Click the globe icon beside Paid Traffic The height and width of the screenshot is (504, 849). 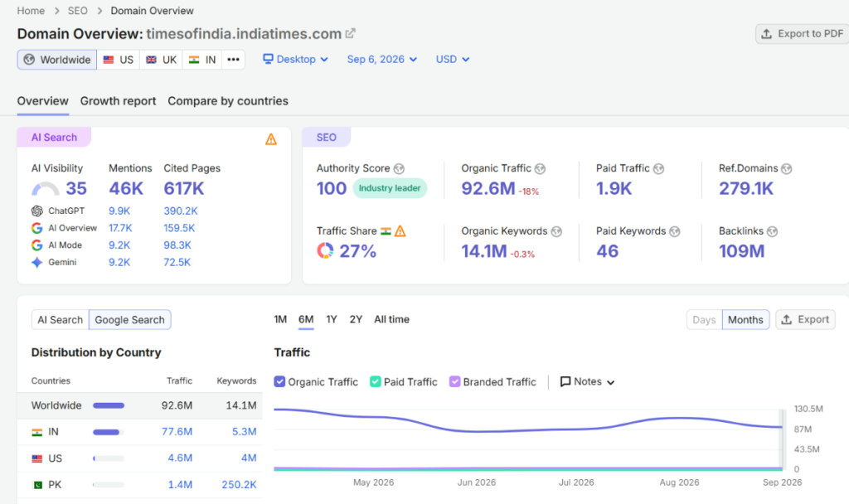pos(658,169)
